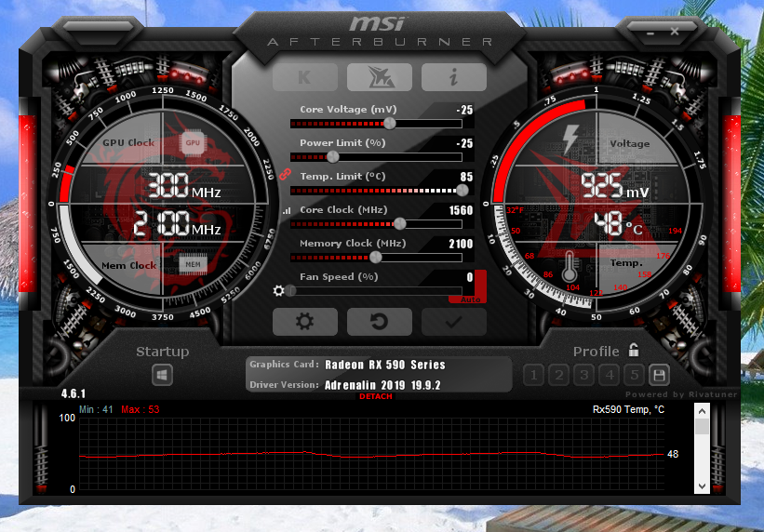The width and height of the screenshot is (764, 532).
Task: Select profile slot 3
Action: [x=584, y=375]
